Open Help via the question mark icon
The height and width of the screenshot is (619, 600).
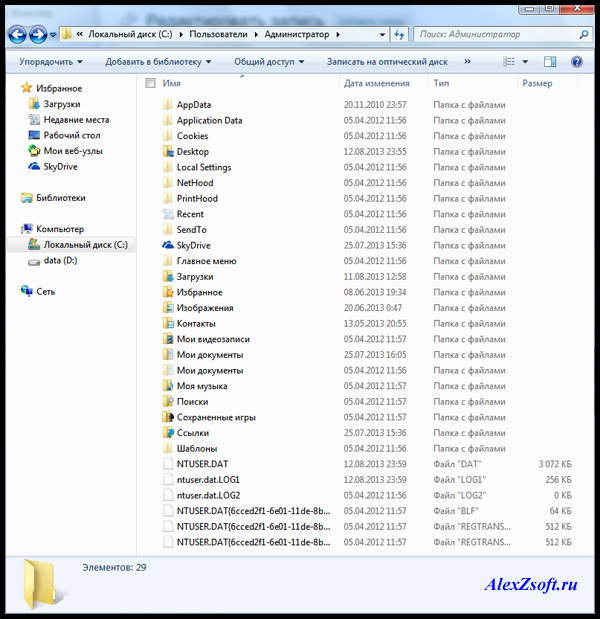point(577,61)
